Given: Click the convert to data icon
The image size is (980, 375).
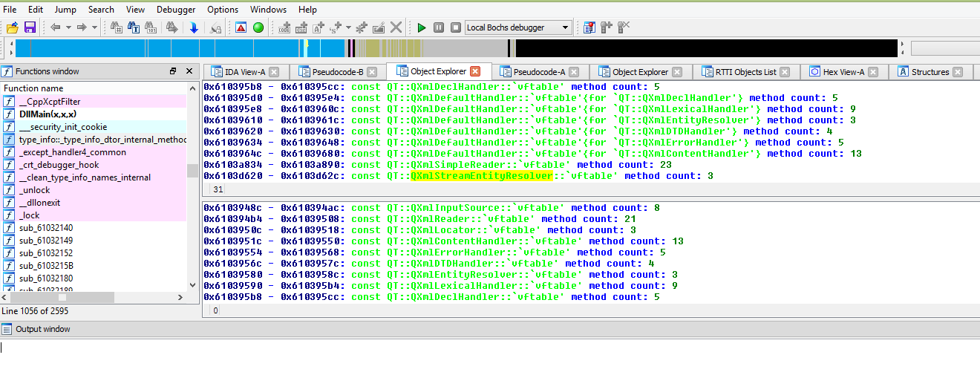Looking at the screenshot, I should point(301,27).
